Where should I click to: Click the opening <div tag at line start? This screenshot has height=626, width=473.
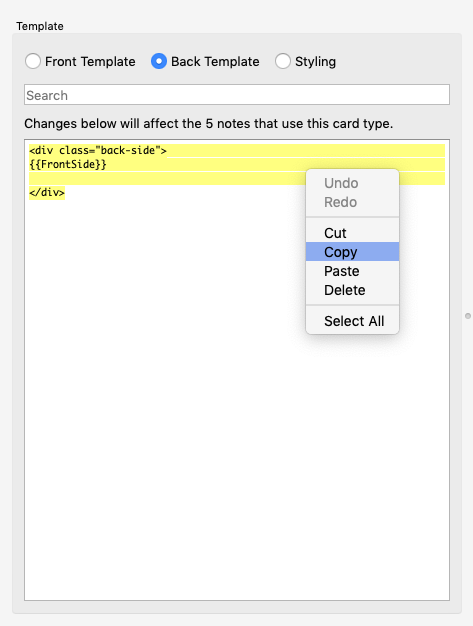[x=41, y=151]
